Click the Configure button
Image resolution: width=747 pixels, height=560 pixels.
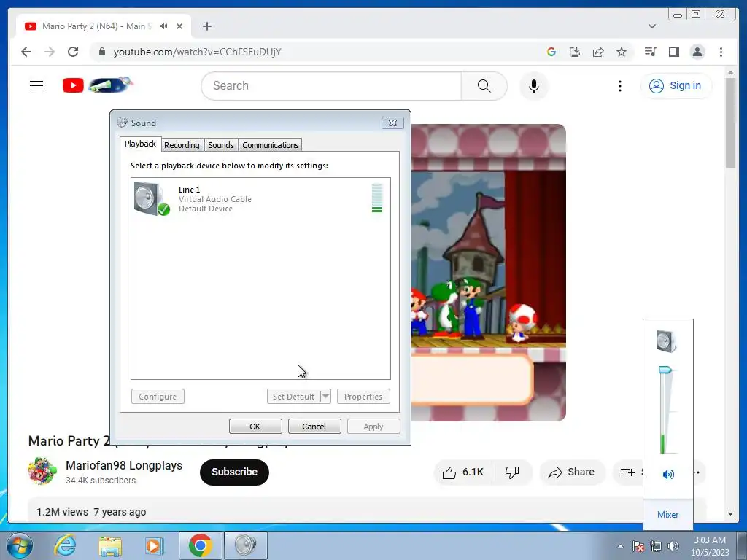click(x=158, y=397)
